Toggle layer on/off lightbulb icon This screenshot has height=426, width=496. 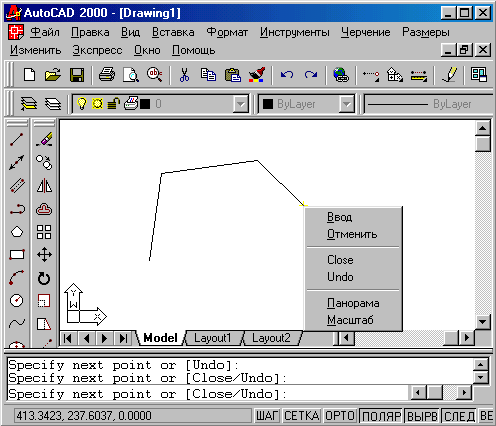[x=82, y=103]
